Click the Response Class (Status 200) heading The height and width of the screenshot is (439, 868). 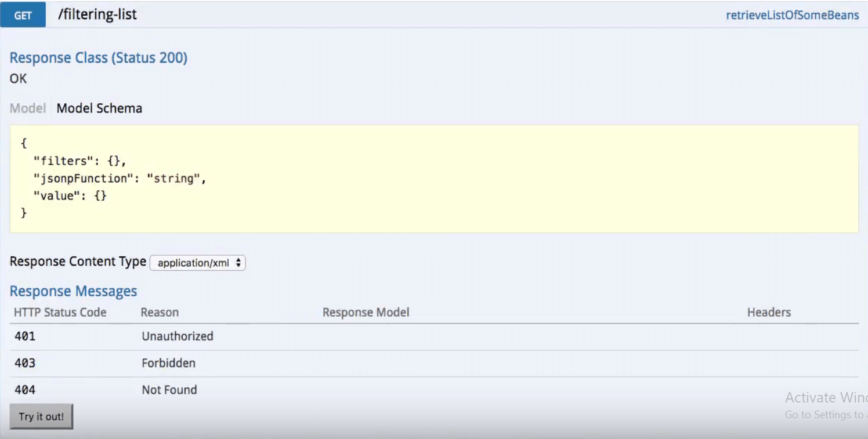(97, 57)
